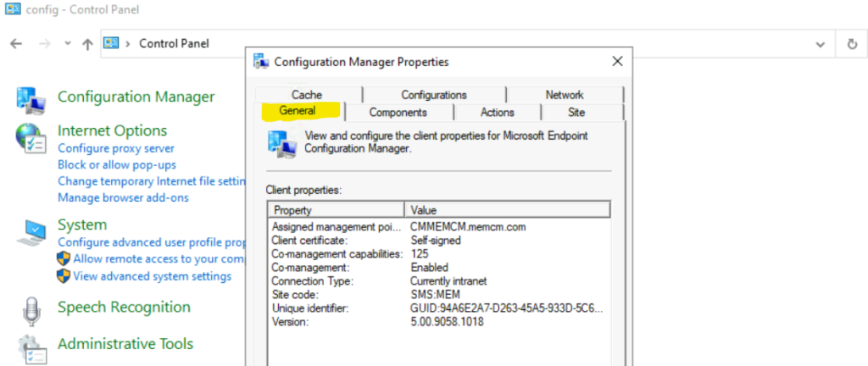Click the 125 capabilities value

[x=420, y=254]
